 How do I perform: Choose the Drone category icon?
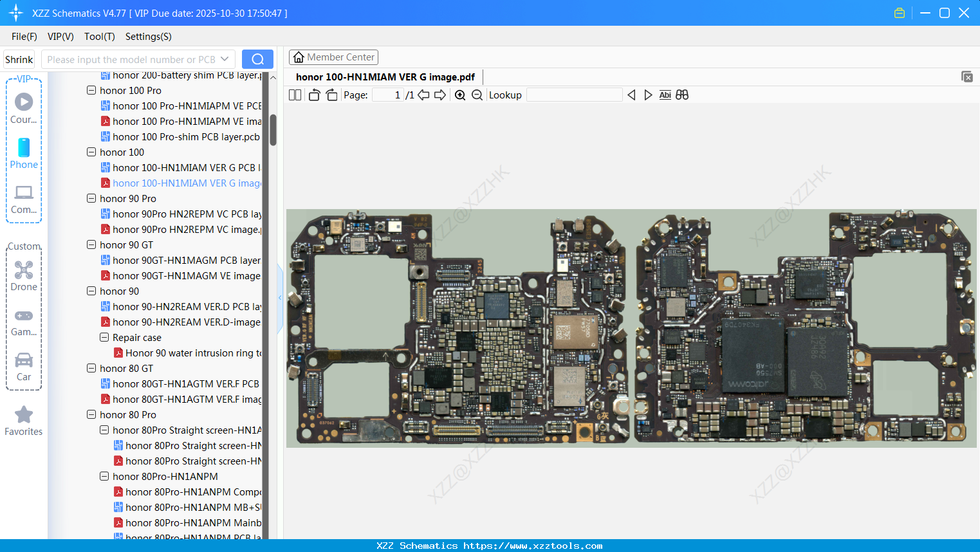[24, 275]
